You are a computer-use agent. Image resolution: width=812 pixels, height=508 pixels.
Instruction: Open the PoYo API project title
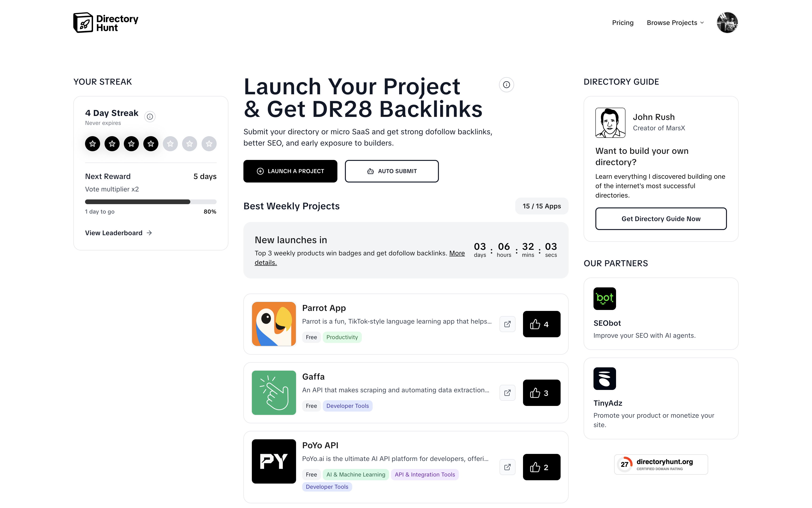tap(320, 445)
